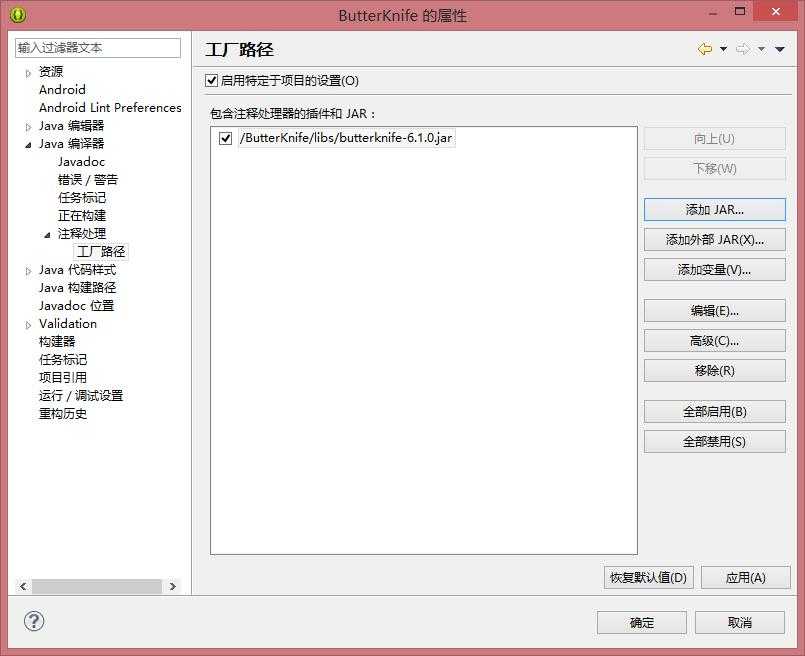
Task: Uncheck the butterknife-6.1.0.jar entry checkbox
Action: pos(225,138)
